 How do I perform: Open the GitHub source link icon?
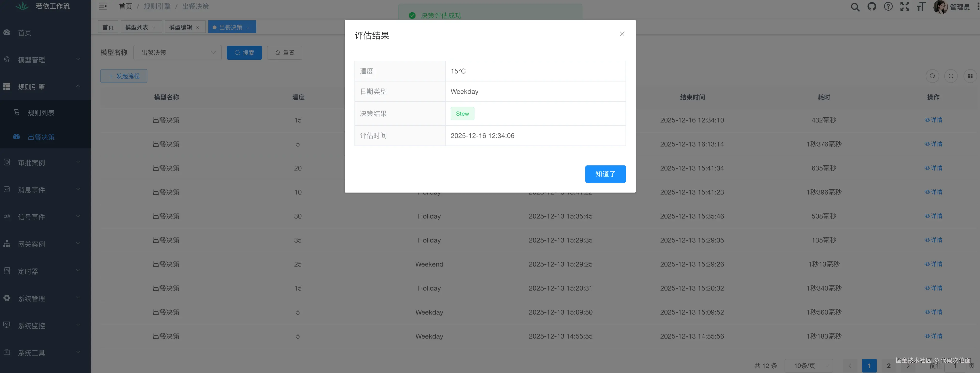pyautogui.click(x=872, y=7)
